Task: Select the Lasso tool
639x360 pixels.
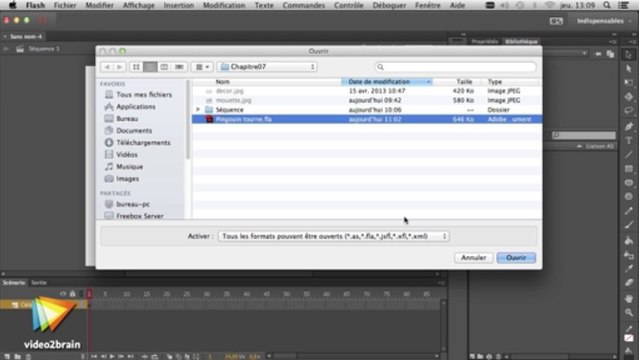Action: pos(628,111)
